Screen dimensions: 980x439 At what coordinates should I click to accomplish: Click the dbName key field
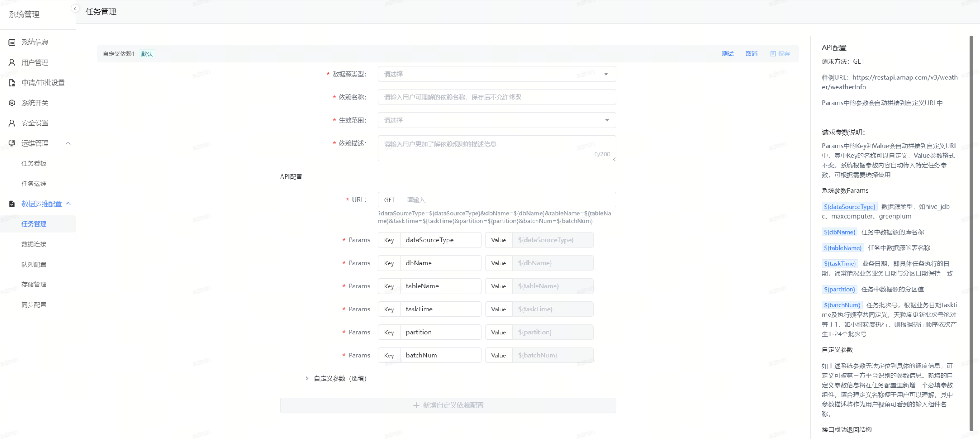coord(440,263)
